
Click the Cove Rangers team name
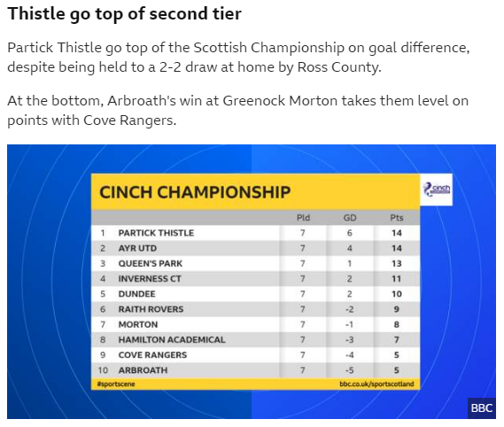(x=152, y=354)
